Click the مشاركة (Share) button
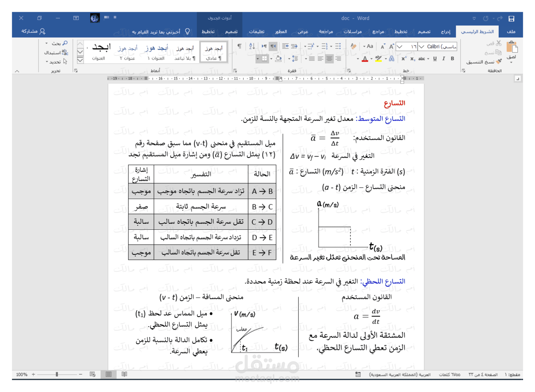The width and height of the screenshot is (535, 392). [x=34, y=31]
